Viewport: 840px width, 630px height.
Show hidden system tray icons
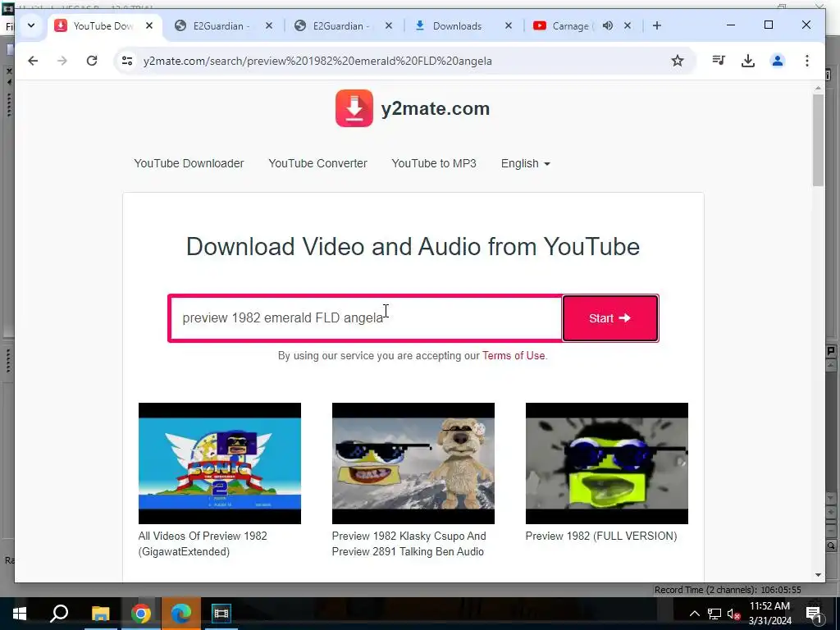tap(694, 614)
